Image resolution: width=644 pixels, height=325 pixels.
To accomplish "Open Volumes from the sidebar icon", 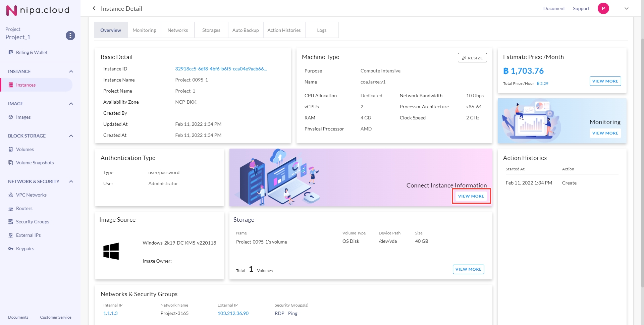I will pos(11,149).
